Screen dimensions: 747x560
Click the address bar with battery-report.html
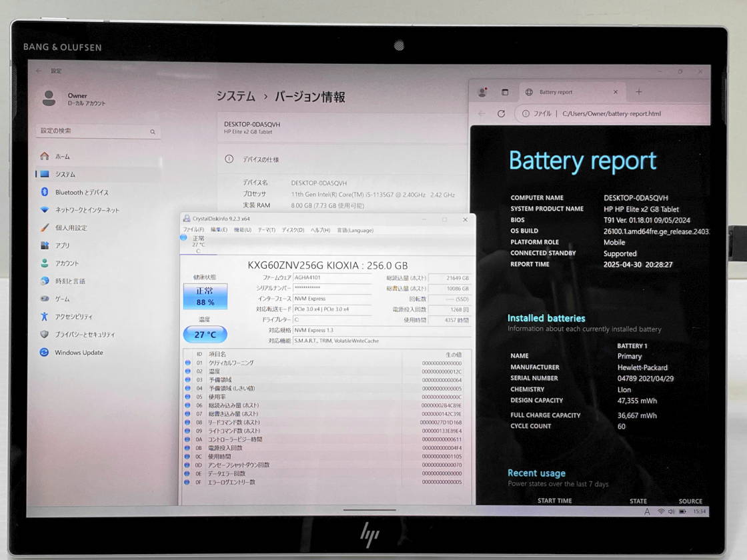tap(612, 114)
